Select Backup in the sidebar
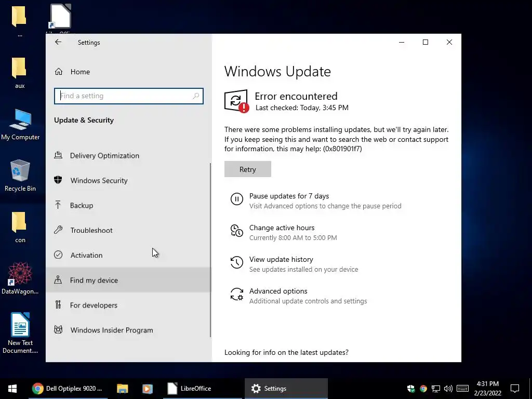Image resolution: width=532 pixels, height=399 pixels. (129, 205)
